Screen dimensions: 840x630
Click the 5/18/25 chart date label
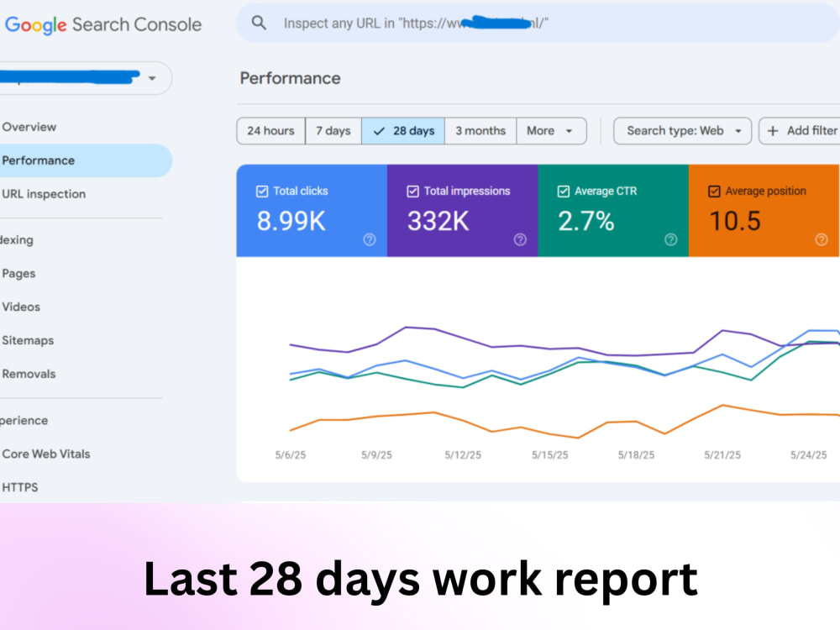(x=637, y=454)
